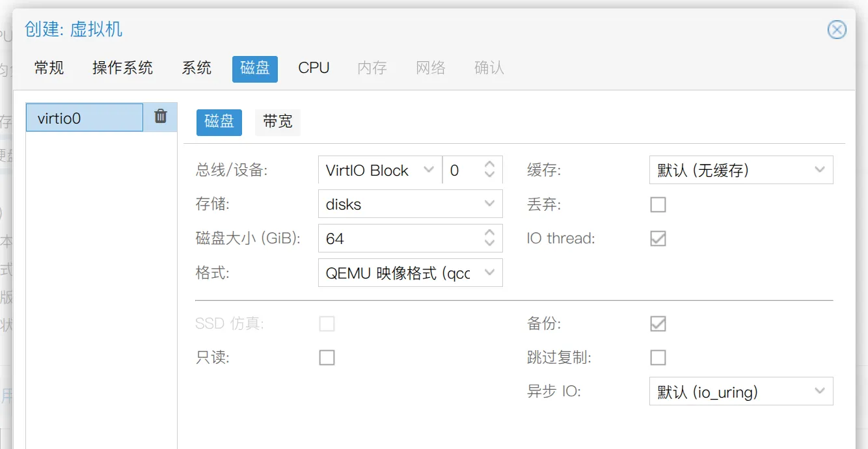Image resolution: width=868 pixels, height=449 pixels.
Task: Toggle the Backup (备份) checkbox
Action: point(658,323)
